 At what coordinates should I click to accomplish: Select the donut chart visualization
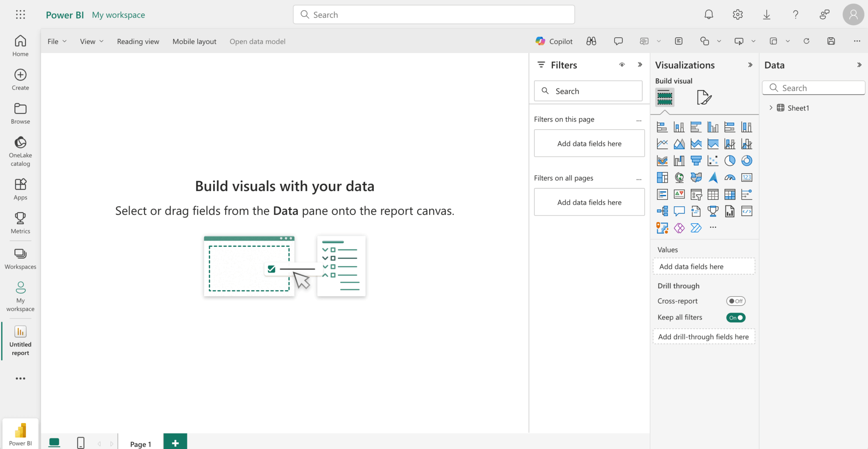click(x=746, y=161)
